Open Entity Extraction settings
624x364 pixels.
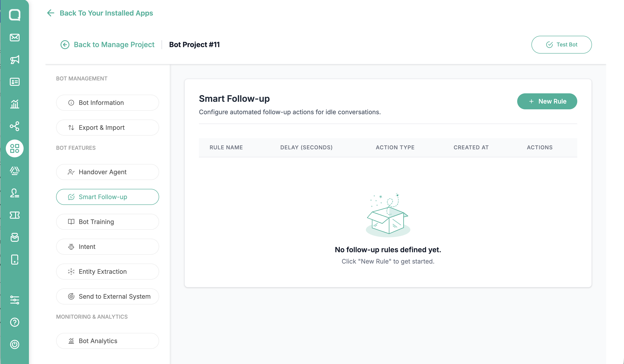(107, 272)
